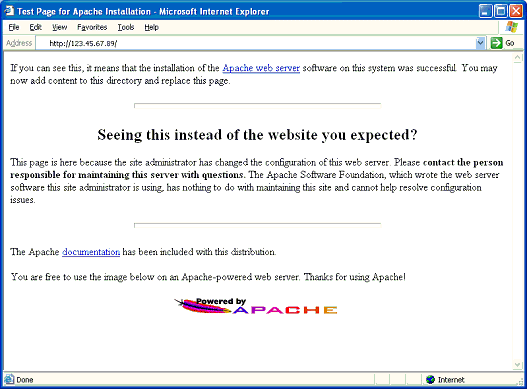The image size is (527, 389).
Task: Click the Windows flag logo
Action: click(511, 27)
